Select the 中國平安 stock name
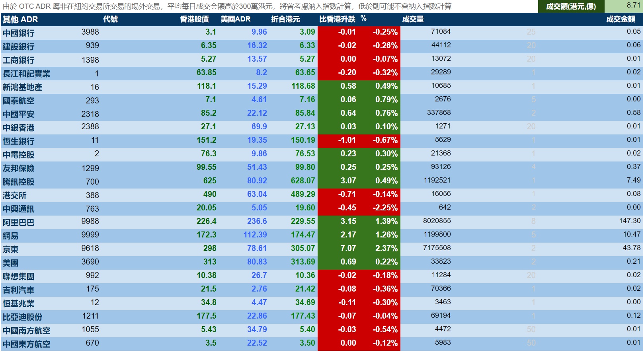This screenshot has height=352, width=644. [18, 114]
